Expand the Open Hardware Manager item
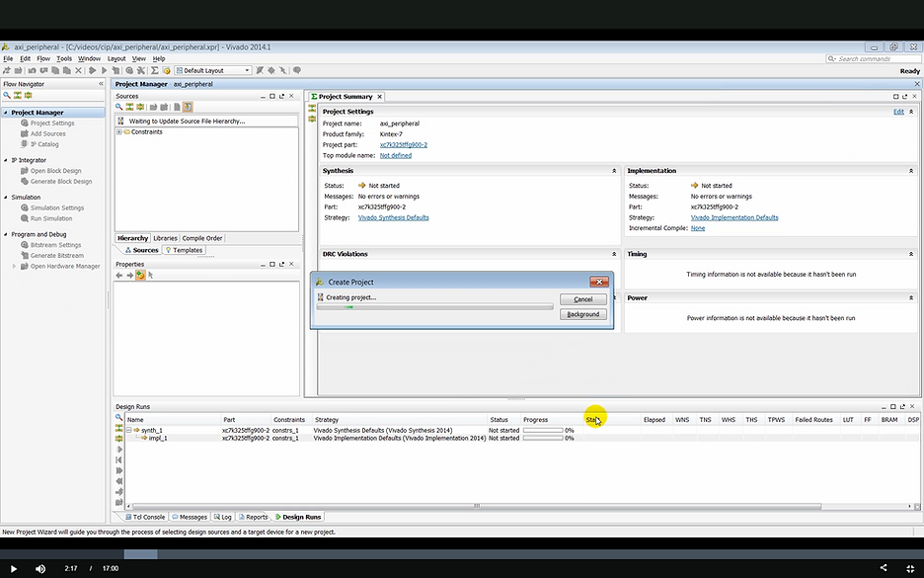The height and width of the screenshot is (578, 924). pyautogui.click(x=14, y=267)
